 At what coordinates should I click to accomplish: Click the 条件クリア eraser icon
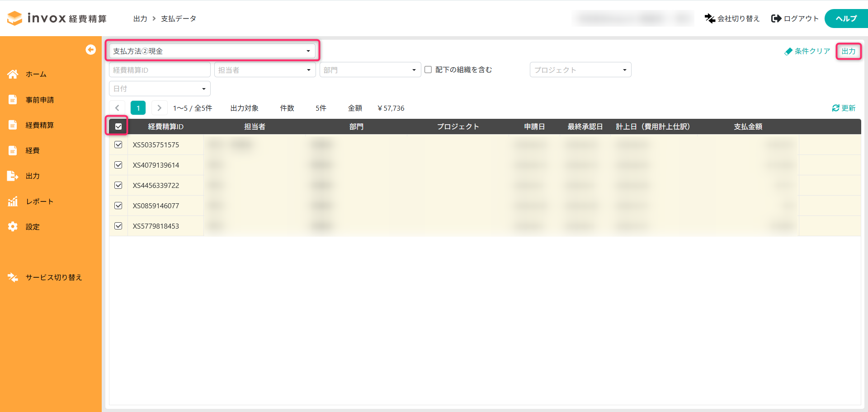click(788, 51)
